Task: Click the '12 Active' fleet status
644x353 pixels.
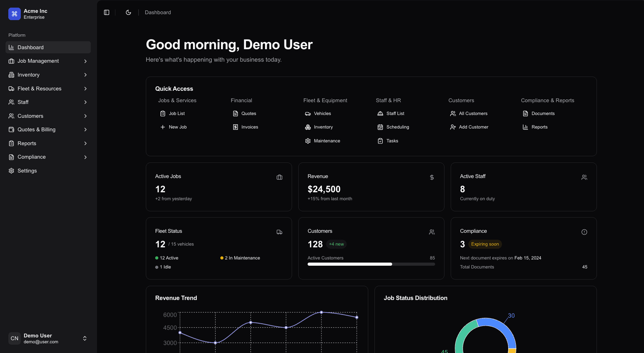Action: click(x=167, y=258)
